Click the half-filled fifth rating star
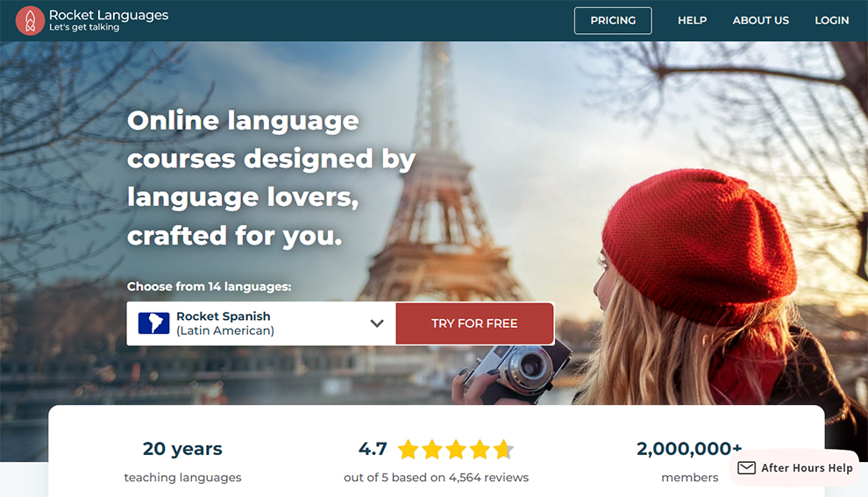This screenshot has width=868, height=497. [504, 449]
